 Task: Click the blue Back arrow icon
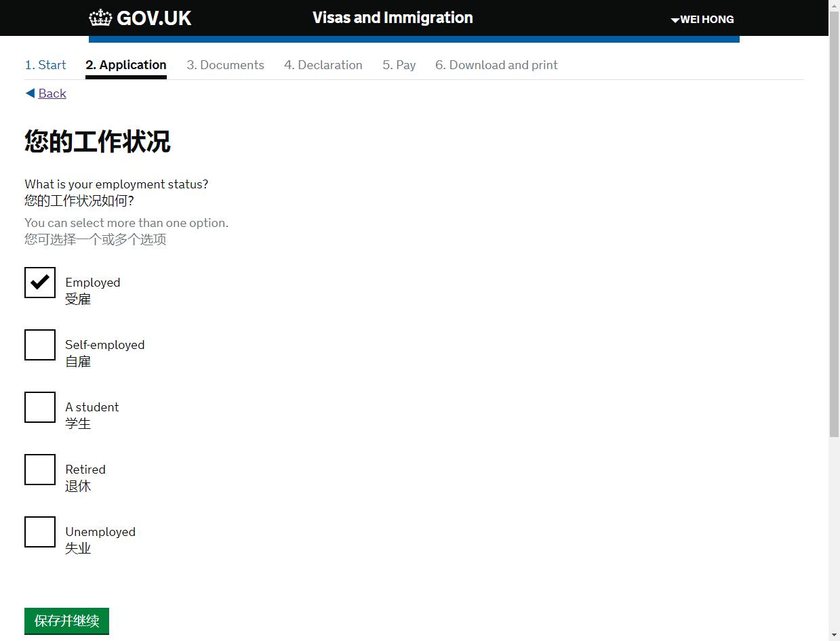[x=30, y=94]
